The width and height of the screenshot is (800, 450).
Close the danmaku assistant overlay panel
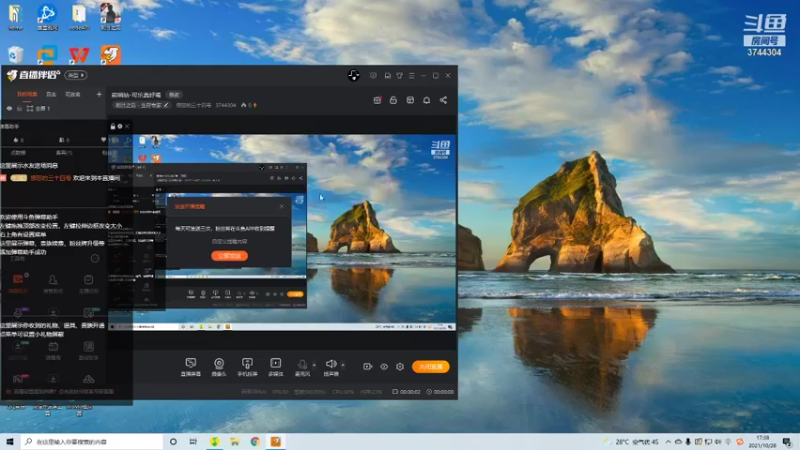point(127,126)
